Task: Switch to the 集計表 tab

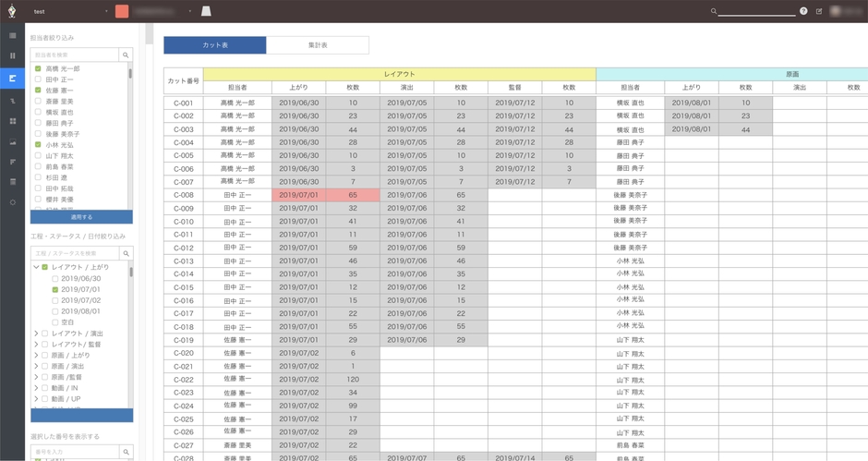Action: 317,44
